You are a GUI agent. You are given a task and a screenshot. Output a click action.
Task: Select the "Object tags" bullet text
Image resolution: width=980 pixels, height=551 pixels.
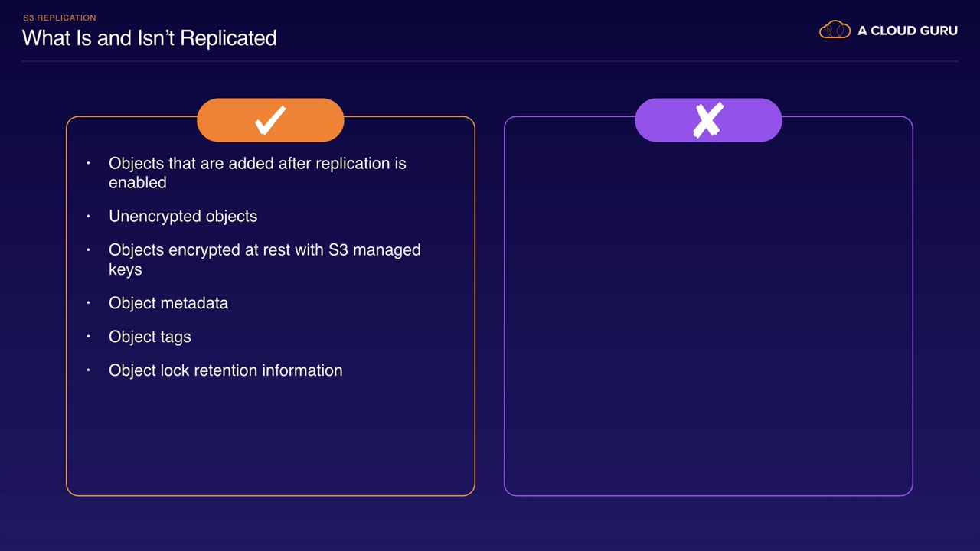150,337
